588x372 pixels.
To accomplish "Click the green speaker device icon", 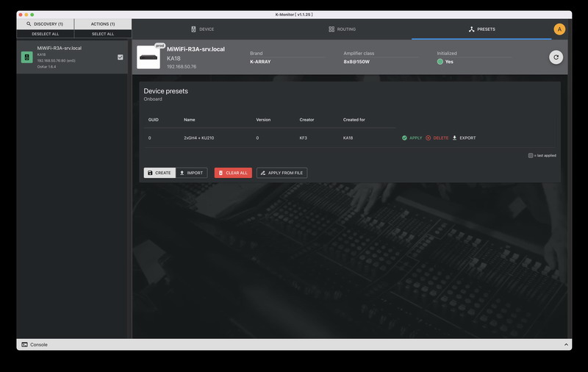I will click(26, 57).
